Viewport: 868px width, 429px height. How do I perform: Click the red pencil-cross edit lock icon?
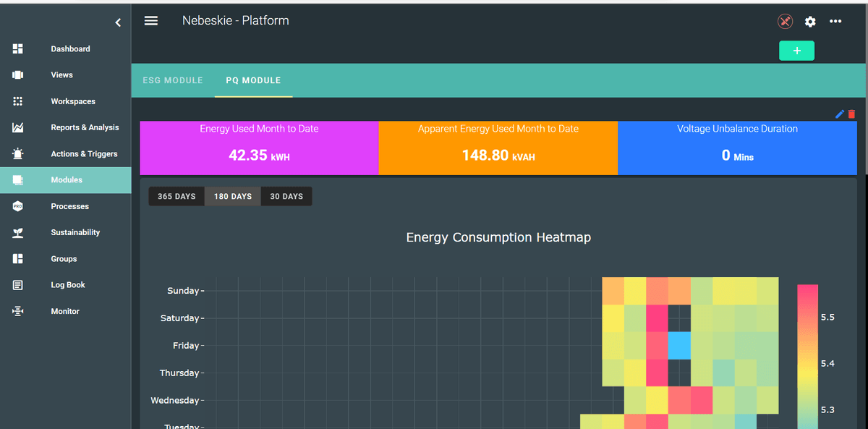click(785, 21)
